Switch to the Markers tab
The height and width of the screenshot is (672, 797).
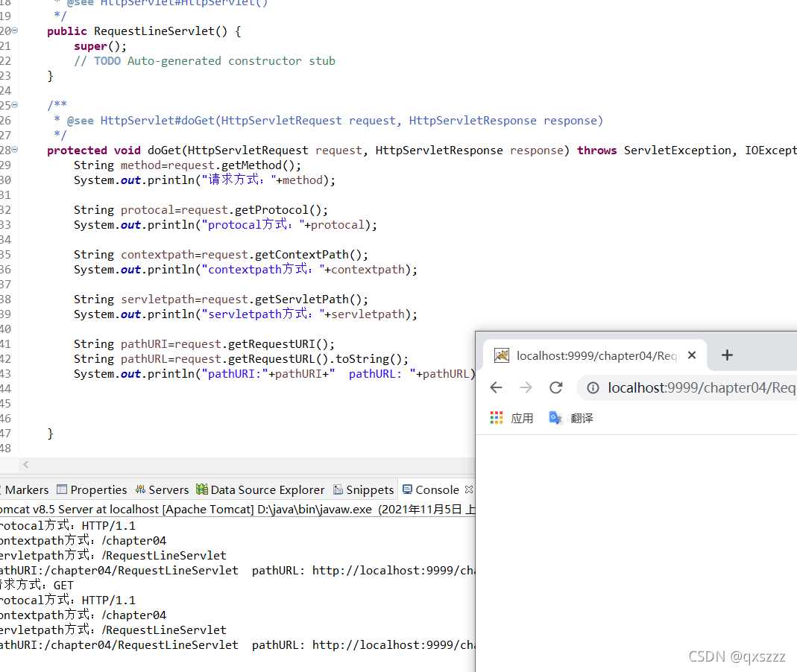[x=26, y=489]
